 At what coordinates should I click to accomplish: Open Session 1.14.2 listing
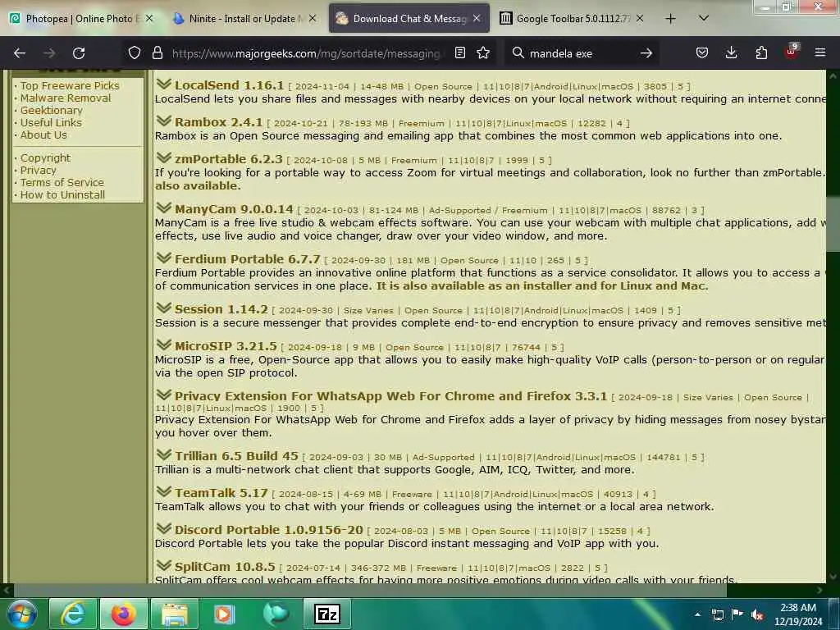pyautogui.click(x=221, y=309)
